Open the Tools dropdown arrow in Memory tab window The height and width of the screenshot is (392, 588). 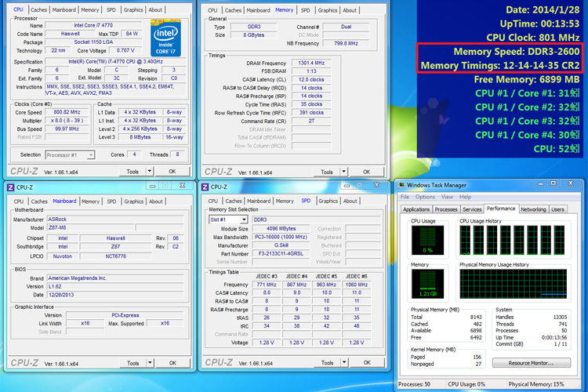[343, 172]
